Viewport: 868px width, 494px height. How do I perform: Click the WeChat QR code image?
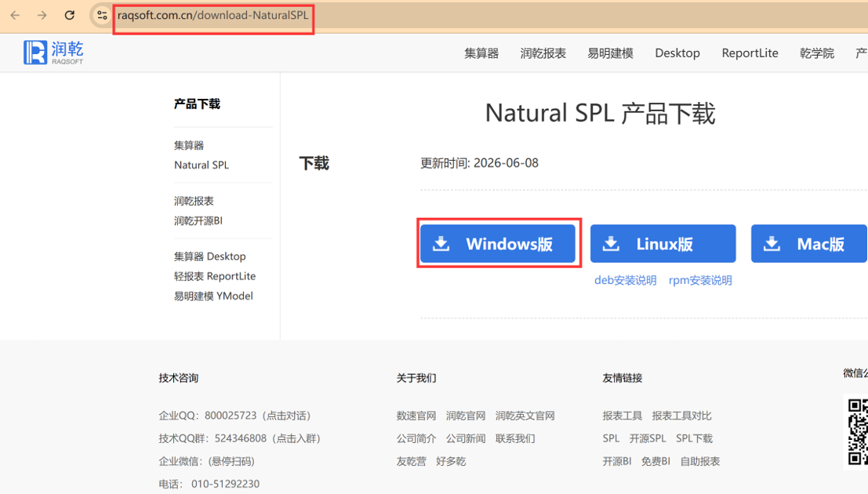pos(858,432)
